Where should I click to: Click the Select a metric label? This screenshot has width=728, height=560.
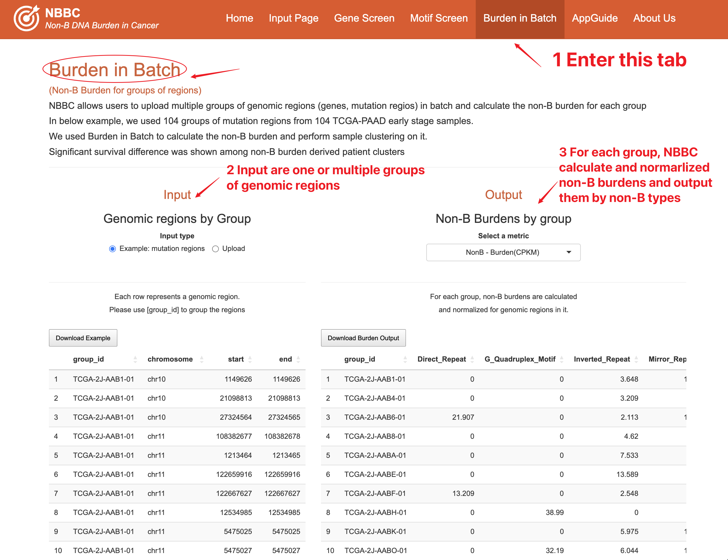tap(503, 236)
